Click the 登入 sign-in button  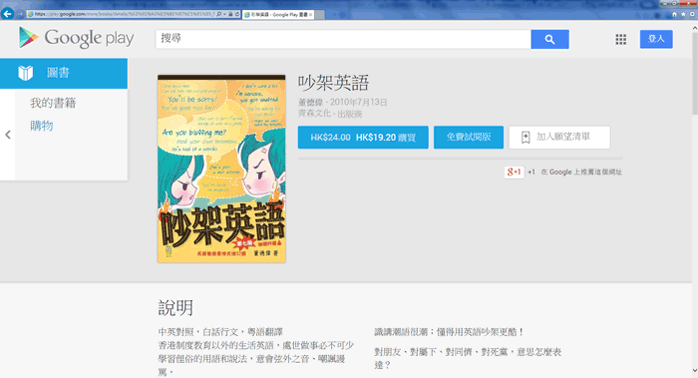(x=656, y=39)
